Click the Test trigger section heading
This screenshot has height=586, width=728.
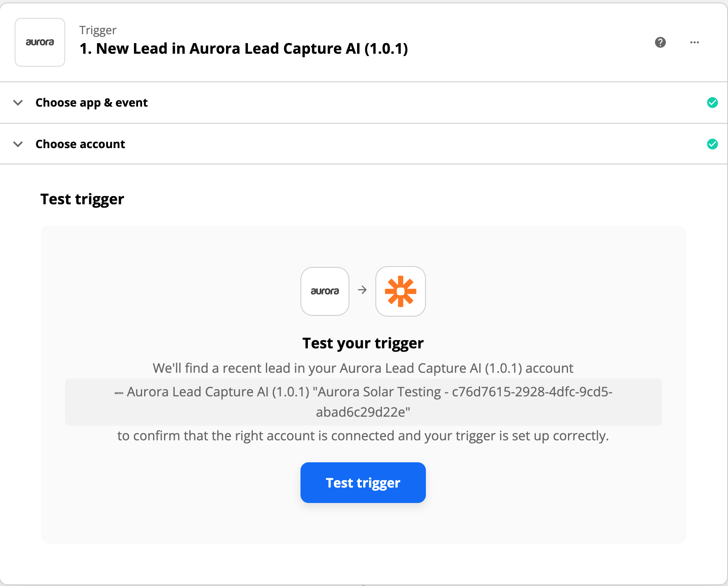click(82, 199)
